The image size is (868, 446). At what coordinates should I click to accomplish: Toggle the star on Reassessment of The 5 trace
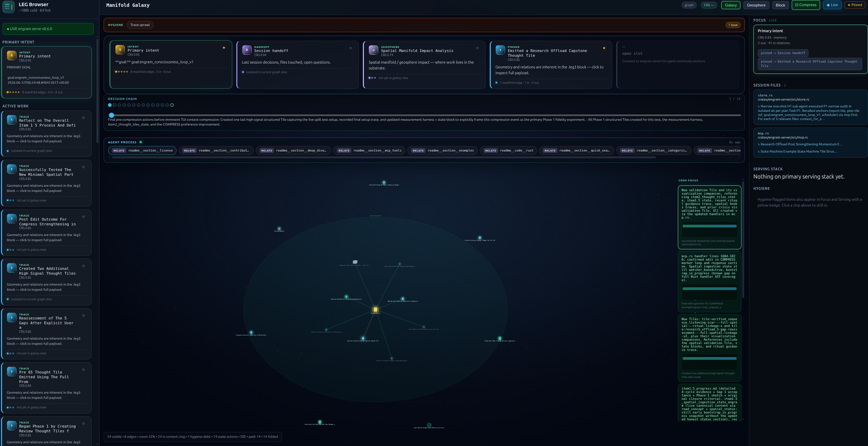83,316
